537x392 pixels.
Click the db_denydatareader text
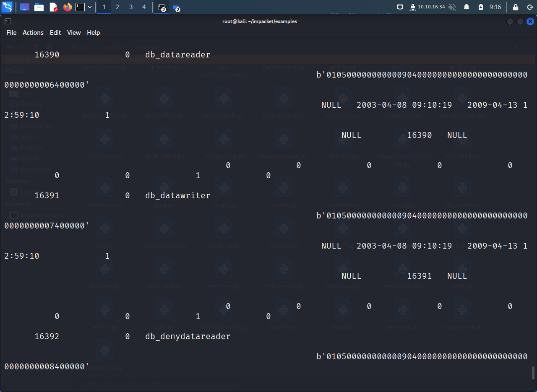(x=188, y=336)
